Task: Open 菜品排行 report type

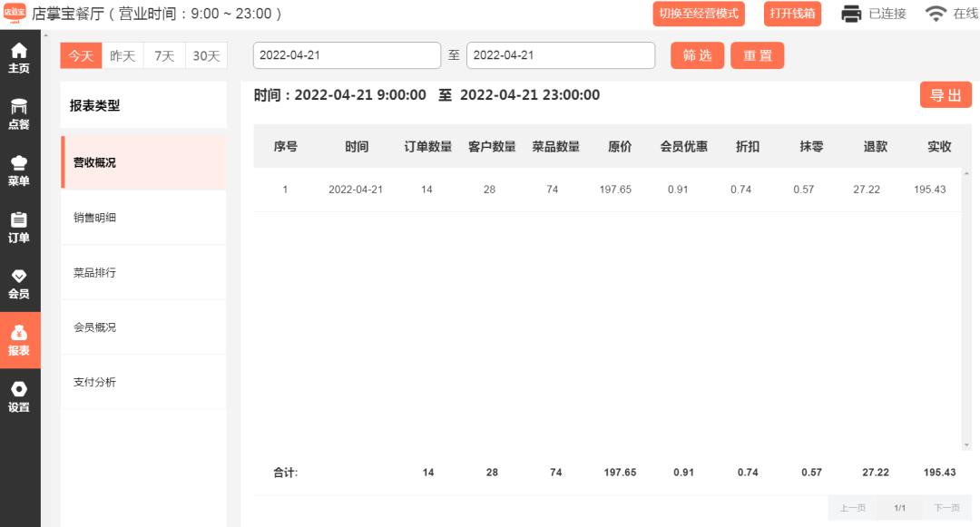Action: click(x=95, y=272)
